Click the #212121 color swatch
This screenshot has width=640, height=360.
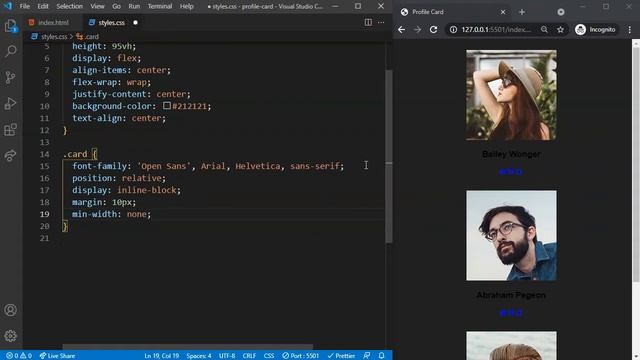[167, 106]
